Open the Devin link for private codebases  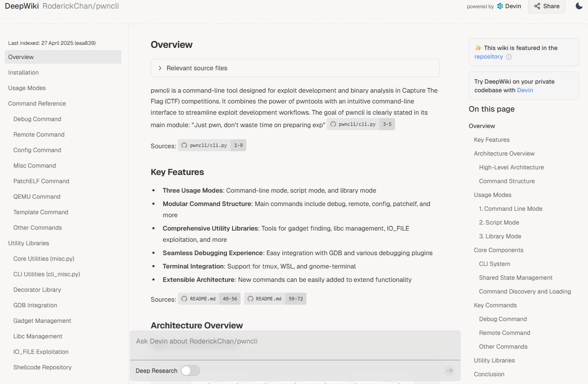point(525,90)
